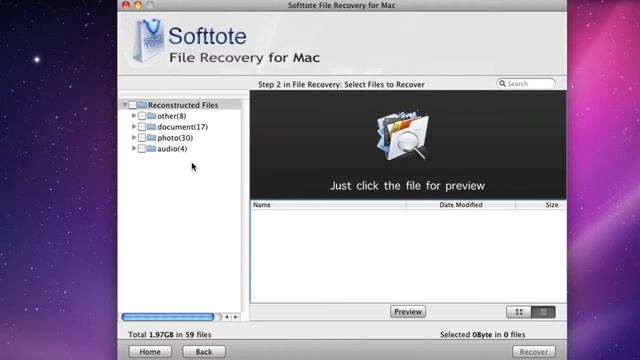Switch to list view mode
Image resolution: width=640 pixels, height=360 pixels.
(543, 312)
